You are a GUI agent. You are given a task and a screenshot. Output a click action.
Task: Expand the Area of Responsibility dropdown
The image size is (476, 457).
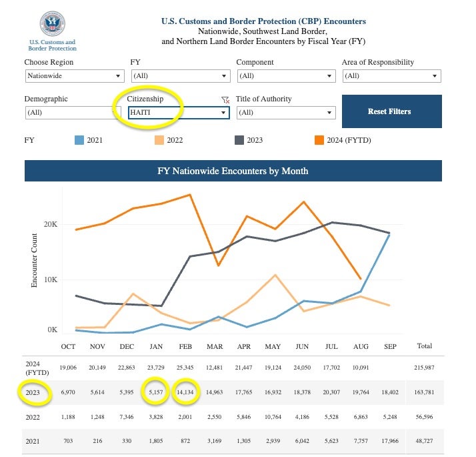(391, 76)
